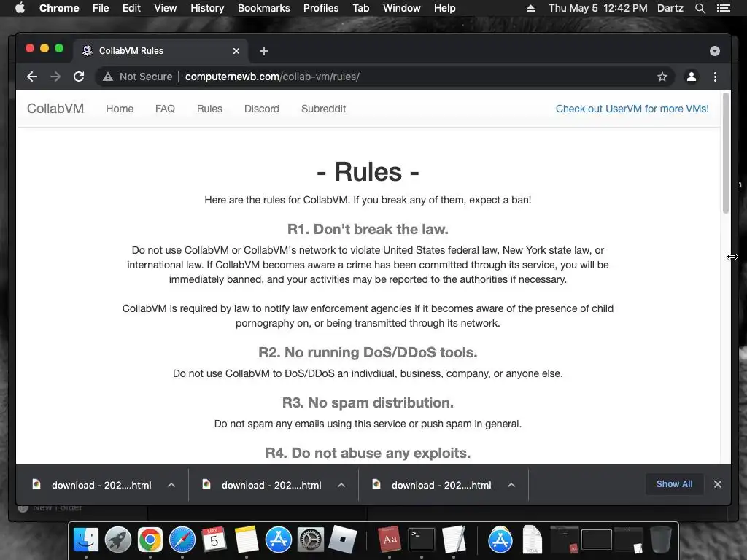Image resolution: width=747 pixels, height=560 pixels.
Task: Open the View menu
Action: [x=166, y=8]
